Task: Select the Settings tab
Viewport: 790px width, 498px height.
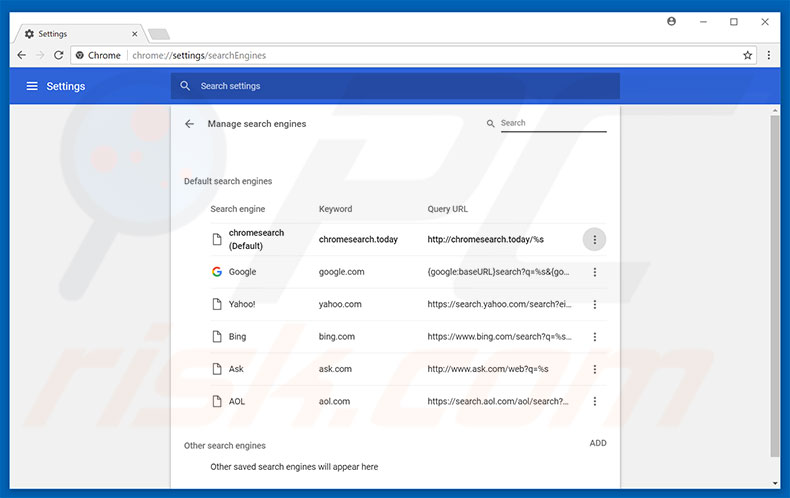Action: (x=81, y=34)
